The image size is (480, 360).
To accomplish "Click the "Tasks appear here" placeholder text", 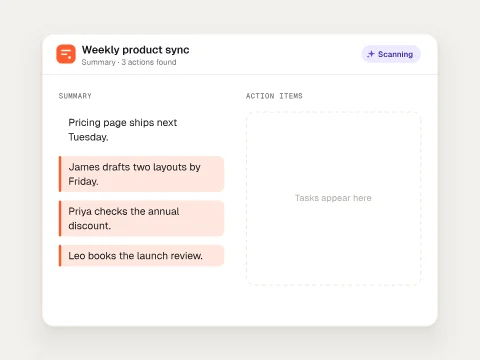I will pos(333,198).
